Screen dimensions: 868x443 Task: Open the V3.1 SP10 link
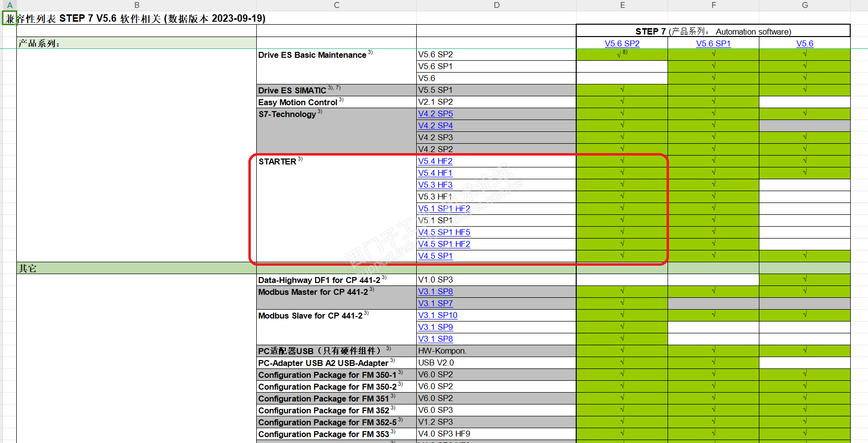tap(438, 315)
